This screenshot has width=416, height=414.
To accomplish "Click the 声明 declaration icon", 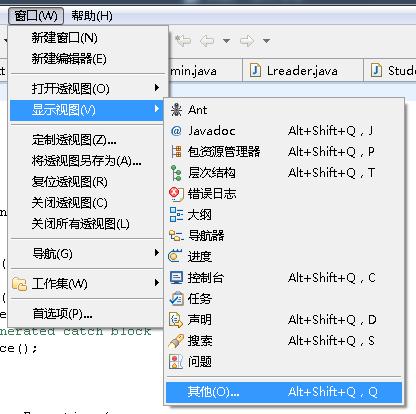I will [x=176, y=320].
